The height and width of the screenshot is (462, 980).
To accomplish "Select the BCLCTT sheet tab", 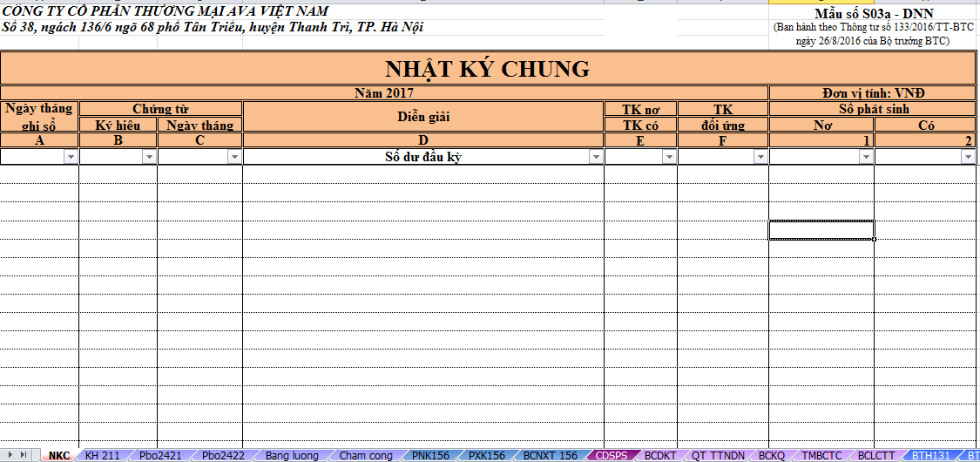I will coord(876,455).
